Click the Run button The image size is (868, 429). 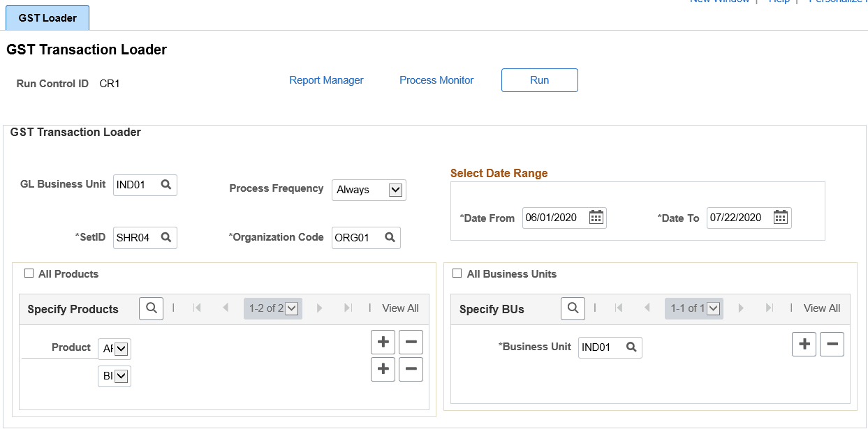pyautogui.click(x=539, y=80)
